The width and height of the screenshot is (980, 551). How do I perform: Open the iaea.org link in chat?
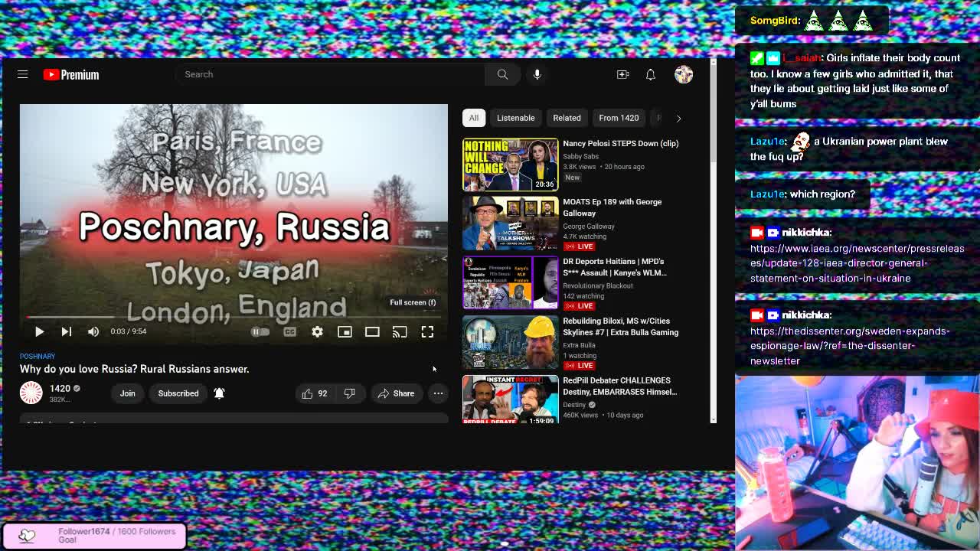[x=857, y=263]
